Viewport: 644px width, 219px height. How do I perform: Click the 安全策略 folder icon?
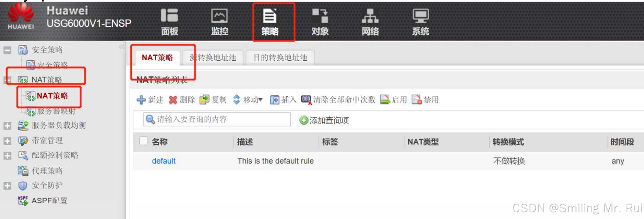coord(23,50)
